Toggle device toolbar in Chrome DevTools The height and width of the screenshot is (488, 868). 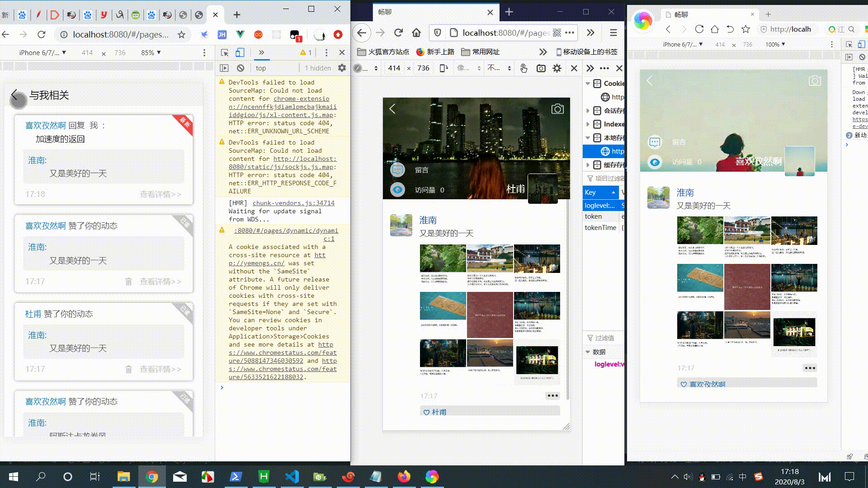pyautogui.click(x=240, y=52)
